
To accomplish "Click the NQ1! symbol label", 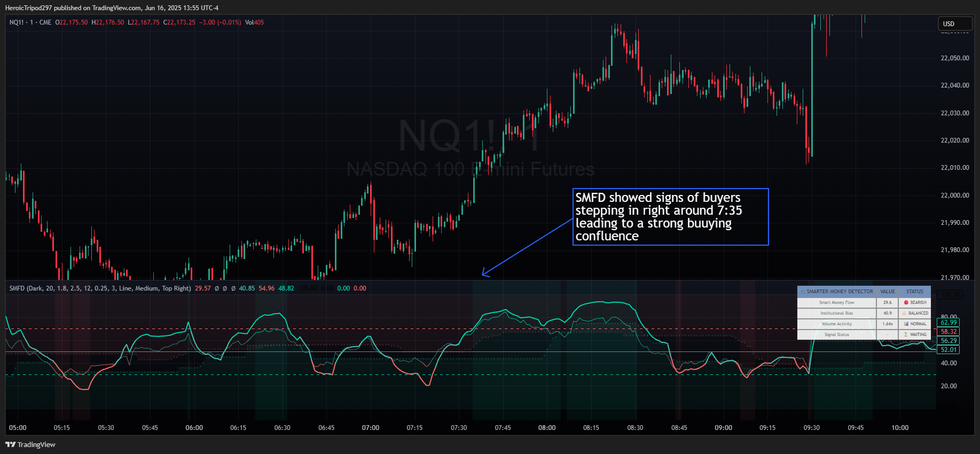I will (17, 22).
